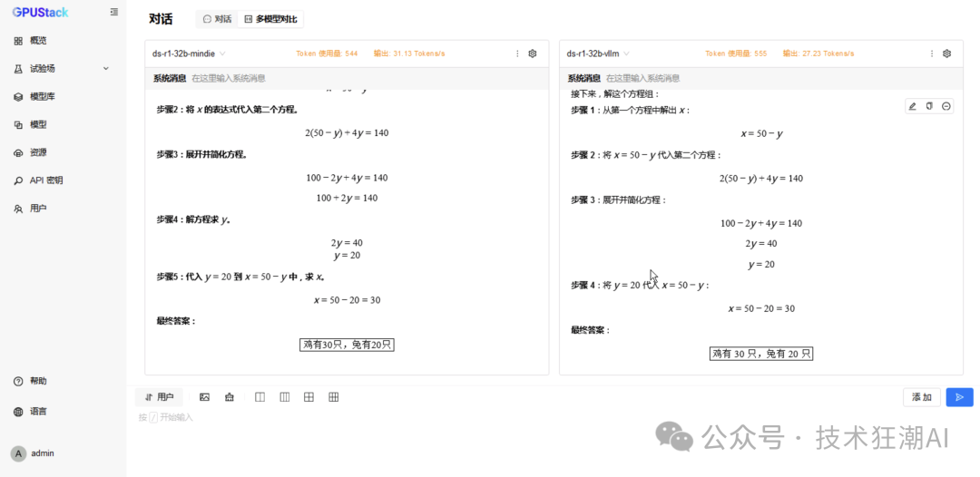Click the mindie Token 使用量: 544 text
Screen dimensions: 980x477
click(327, 54)
